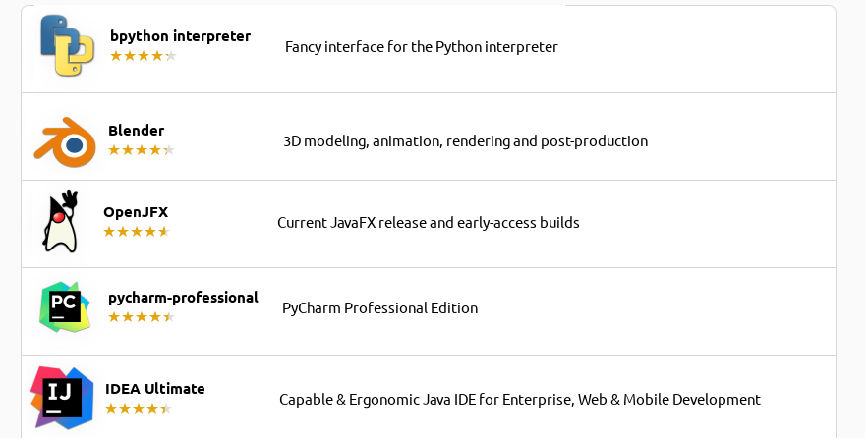Click the bpython interpreter star rating
868x442 pixels.
tap(144, 56)
